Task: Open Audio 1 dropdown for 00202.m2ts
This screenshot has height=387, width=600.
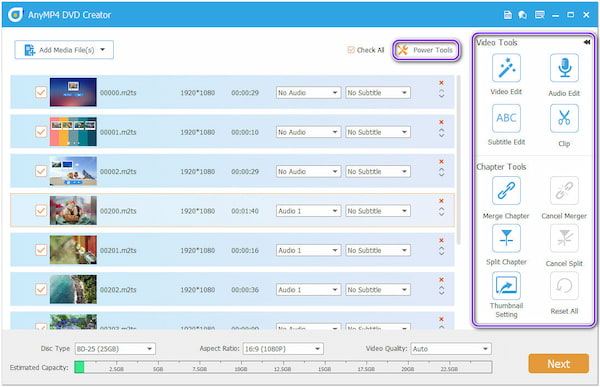Action: point(308,290)
